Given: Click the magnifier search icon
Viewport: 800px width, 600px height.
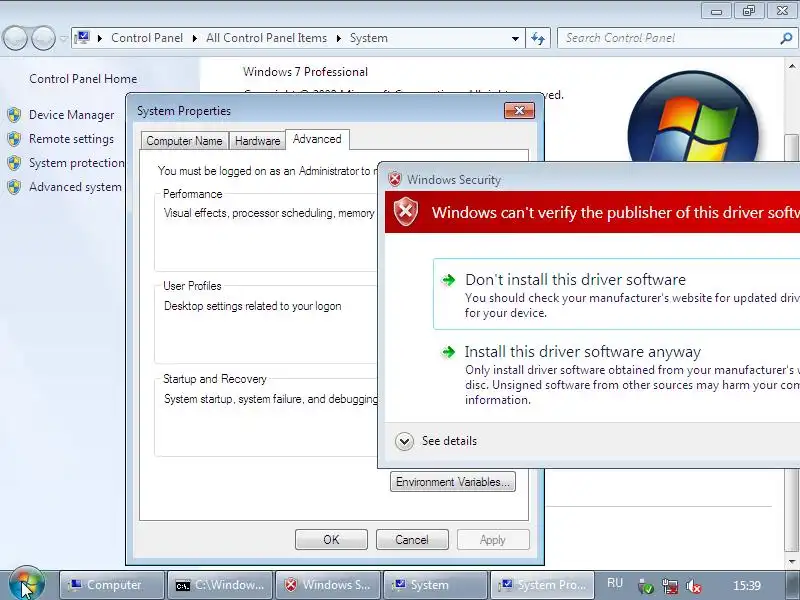Looking at the screenshot, I should pos(787,38).
